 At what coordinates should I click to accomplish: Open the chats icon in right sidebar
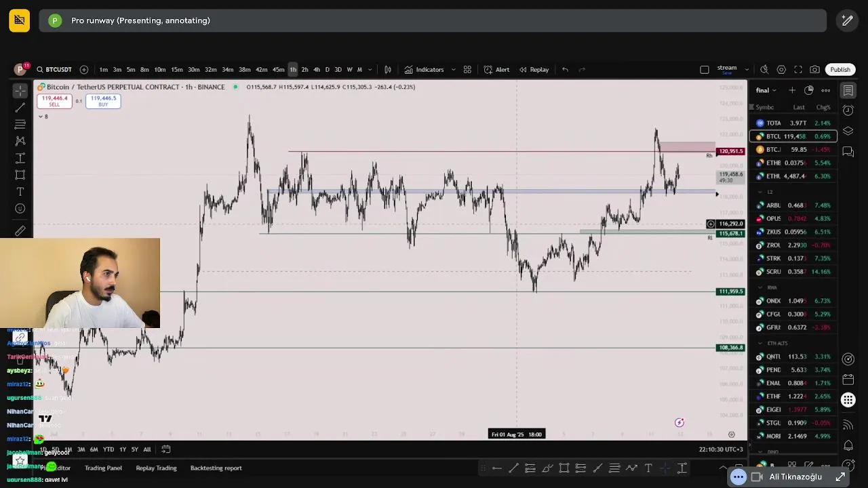848,152
